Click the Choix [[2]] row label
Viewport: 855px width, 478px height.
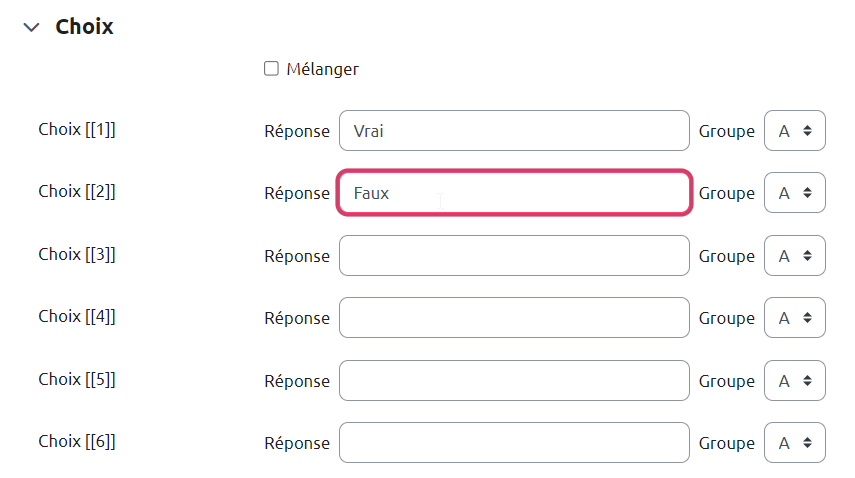77,191
